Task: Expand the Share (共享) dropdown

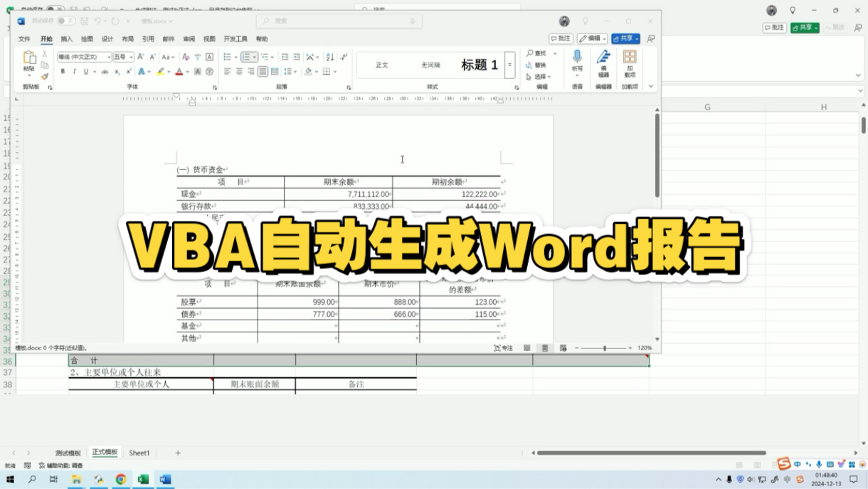Action: (635, 39)
